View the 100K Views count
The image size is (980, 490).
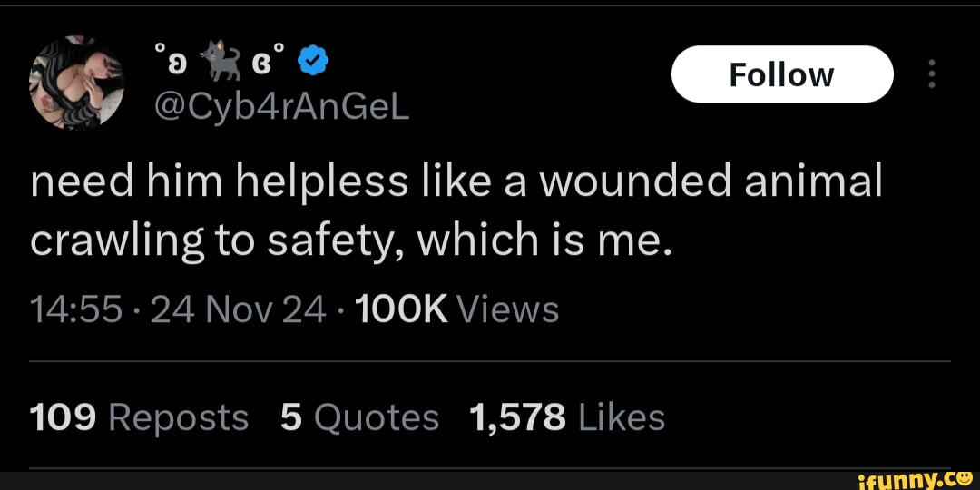click(x=459, y=309)
